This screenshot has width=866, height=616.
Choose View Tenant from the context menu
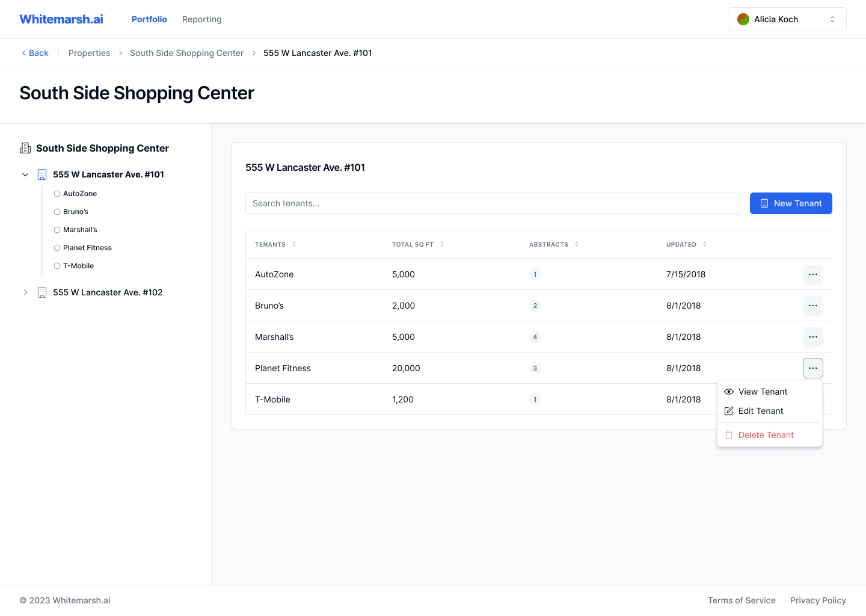point(770,392)
